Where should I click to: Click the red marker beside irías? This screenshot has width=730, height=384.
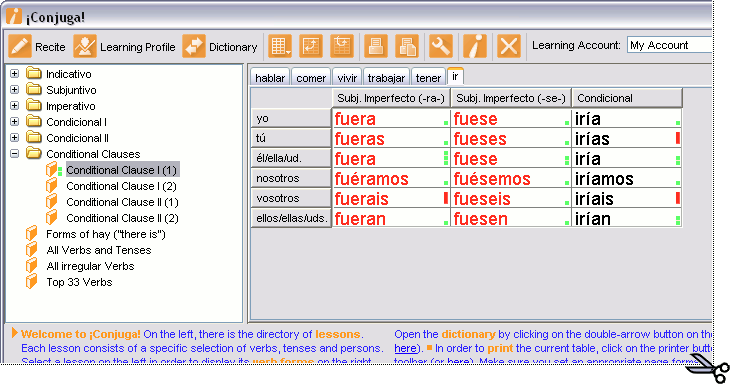(678, 138)
